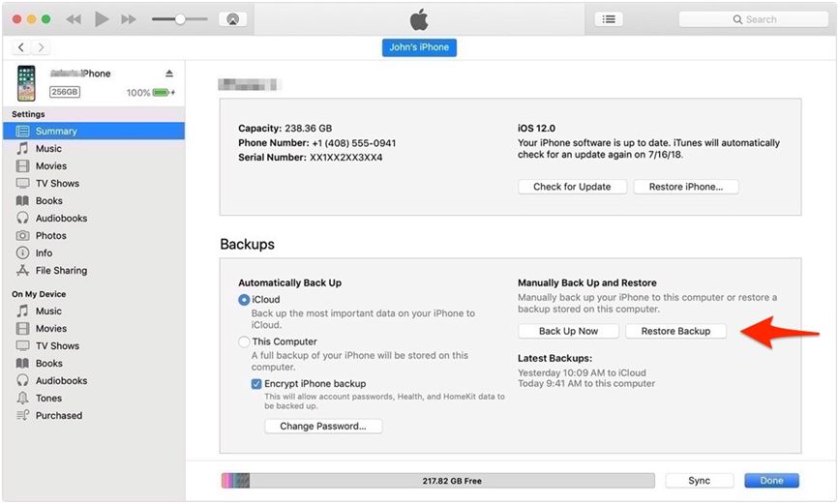The height and width of the screenshot is (504, 839).
Task: Select This Computer backup option
Action: [x=244, y=341]
